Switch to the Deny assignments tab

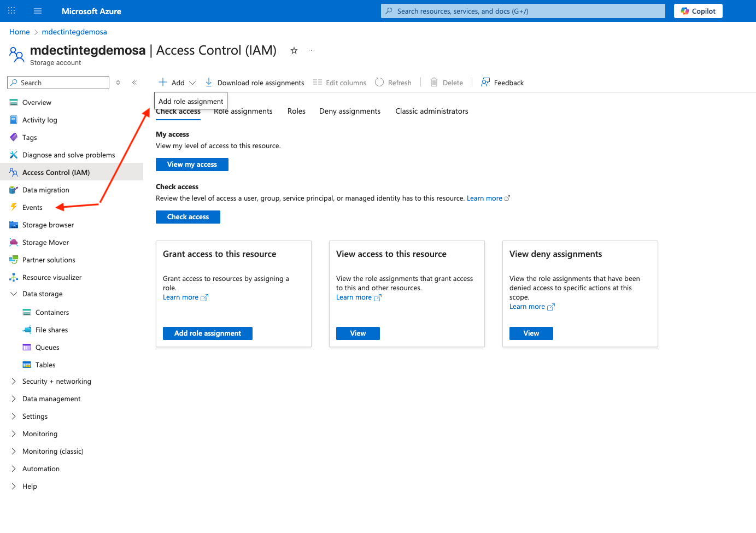[x=349, y=111]
